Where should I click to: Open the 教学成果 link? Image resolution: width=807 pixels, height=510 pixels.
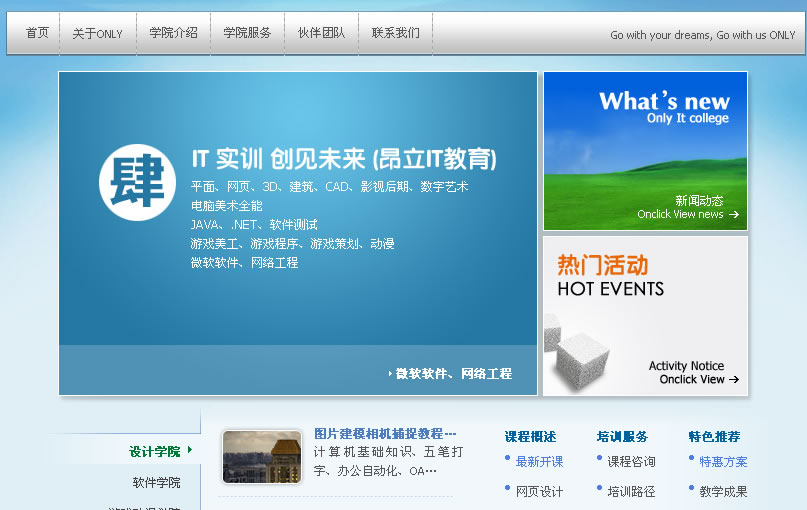[723, 491]
